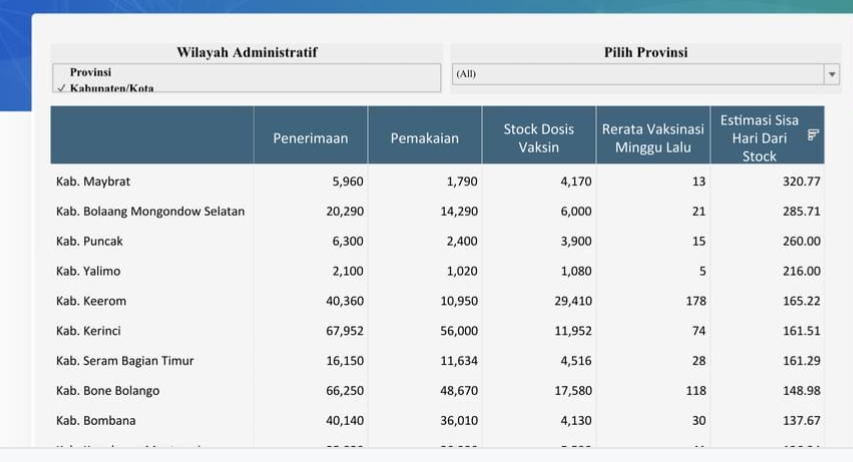The height and width of the screenshot is (462, 853).
Task: Click the (All) province selection box
Action: (x=637, y=74)
